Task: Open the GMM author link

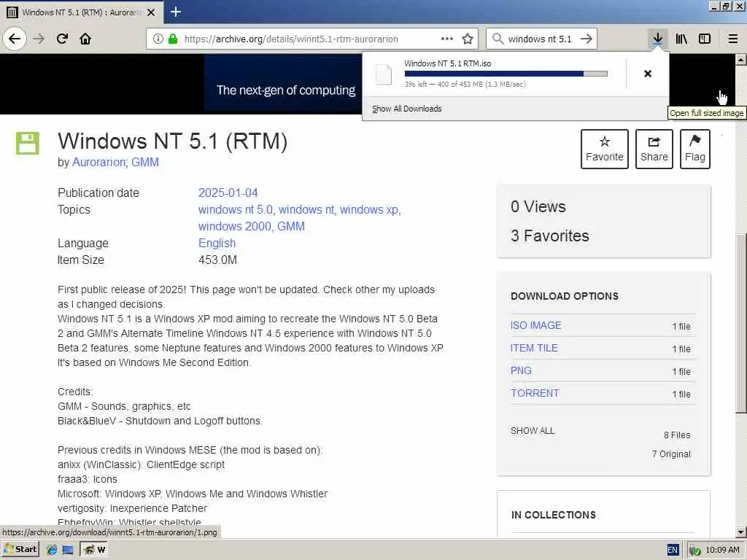Action: tap(145, 163)
